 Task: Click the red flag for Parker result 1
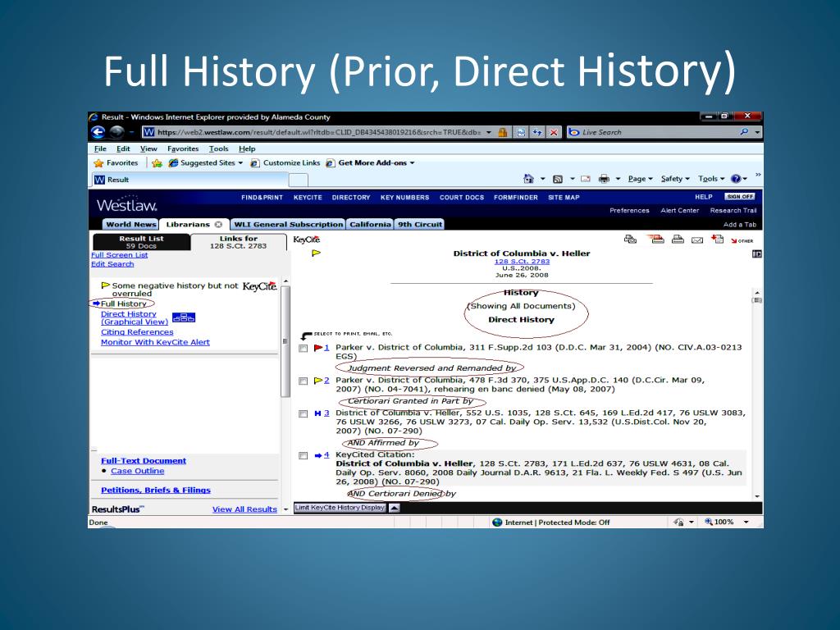coord(317,348)
